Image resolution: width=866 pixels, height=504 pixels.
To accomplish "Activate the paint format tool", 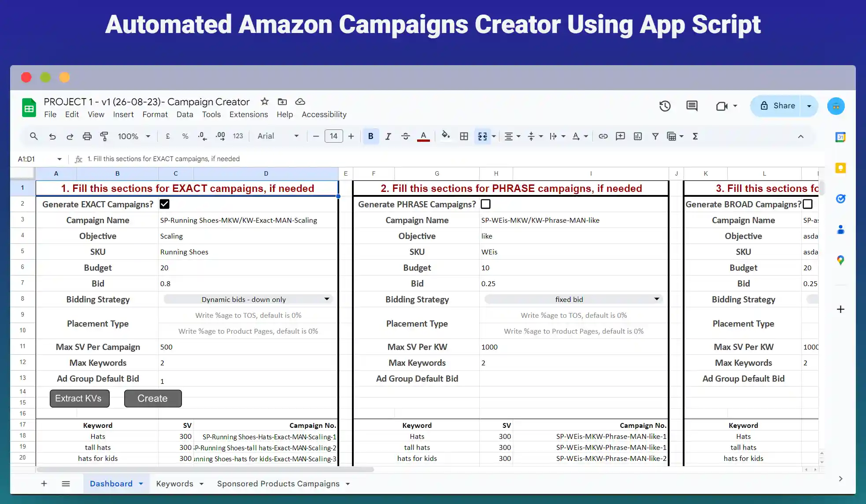I will [104, 136].
